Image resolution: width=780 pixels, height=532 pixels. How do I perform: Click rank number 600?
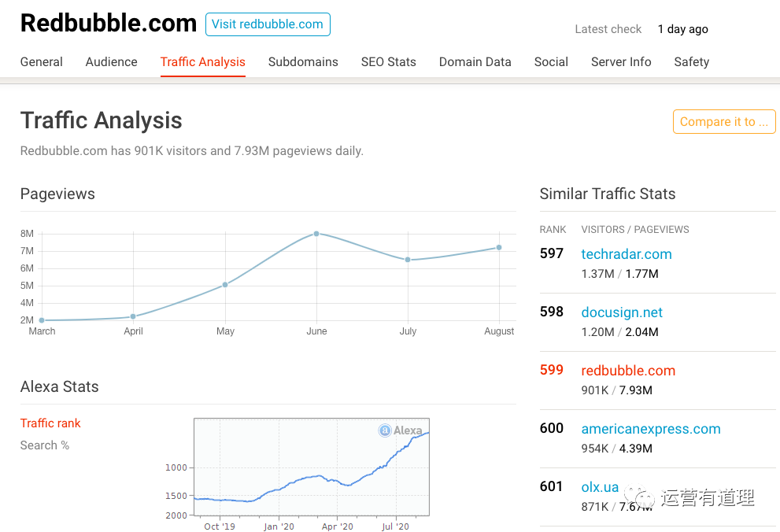tap(552, 428)
